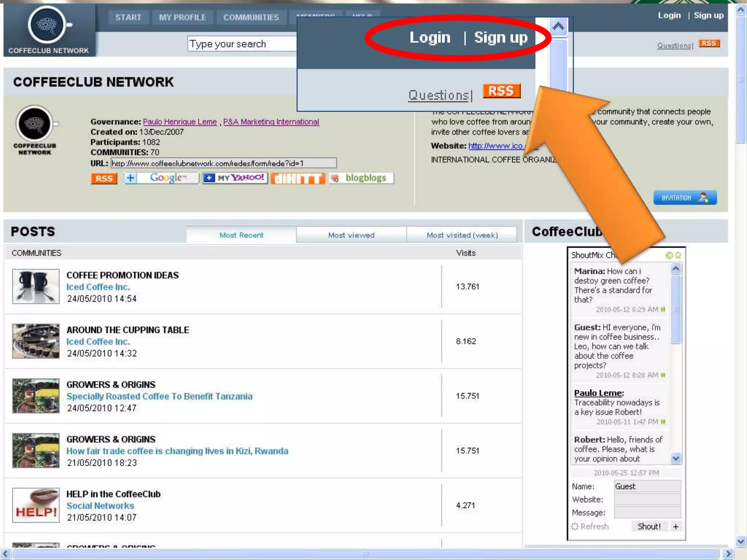
Task: Click the My Yahoo! add button
Action: [235, 178]
